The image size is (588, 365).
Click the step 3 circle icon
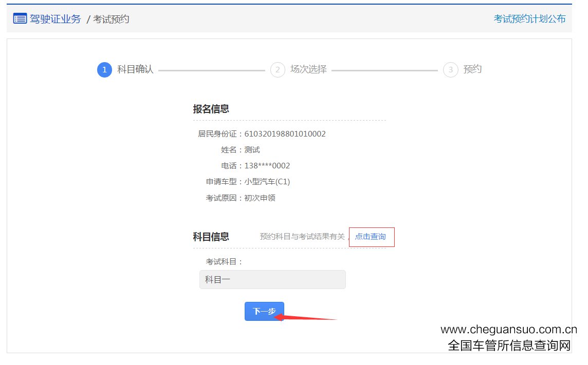click(451, 70)
